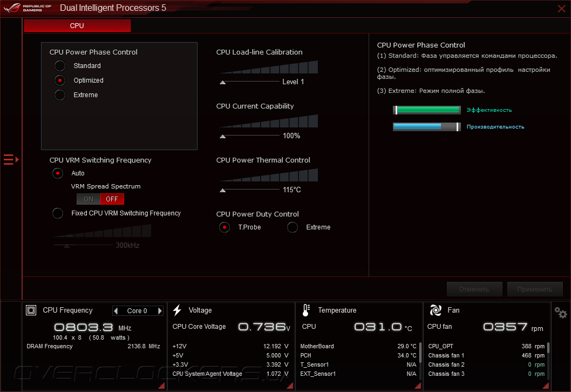Click the CPU Frequency chip icon
This screenshot has height=392, width=571.
(x=31, y=310)
